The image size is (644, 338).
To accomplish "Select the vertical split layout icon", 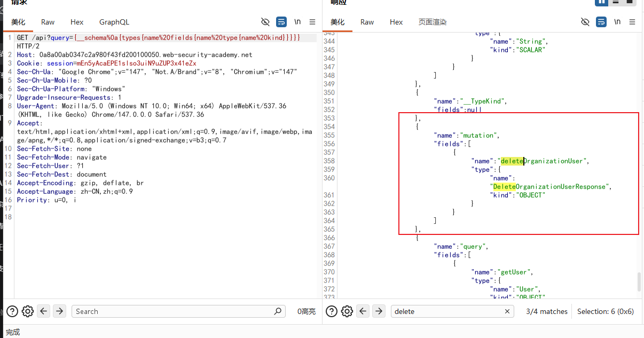I will [x=602, y=2].
